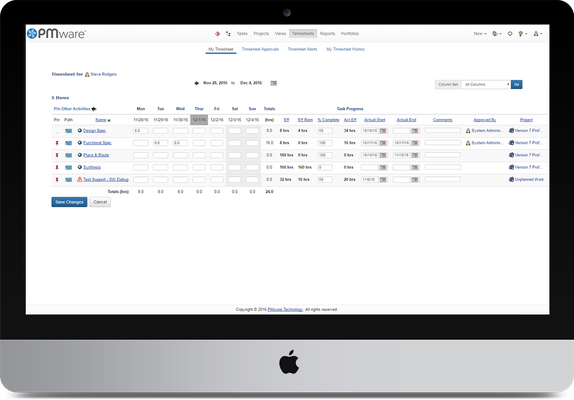Open Actual End calendar for Test Support row
574x400 pixels.
pos(415,180)
